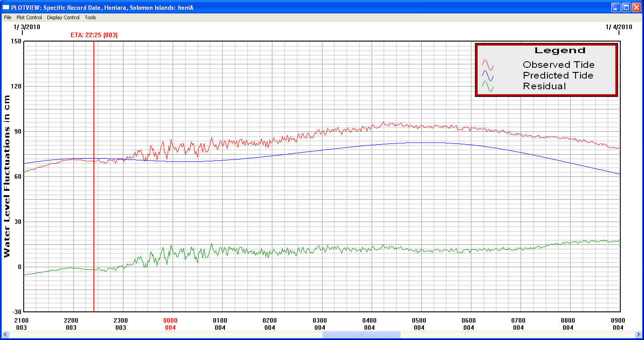Viewport: 644px width, 340px height.
Task: Click the '0500 004' time axis label
Action: (x=419, y=324)
